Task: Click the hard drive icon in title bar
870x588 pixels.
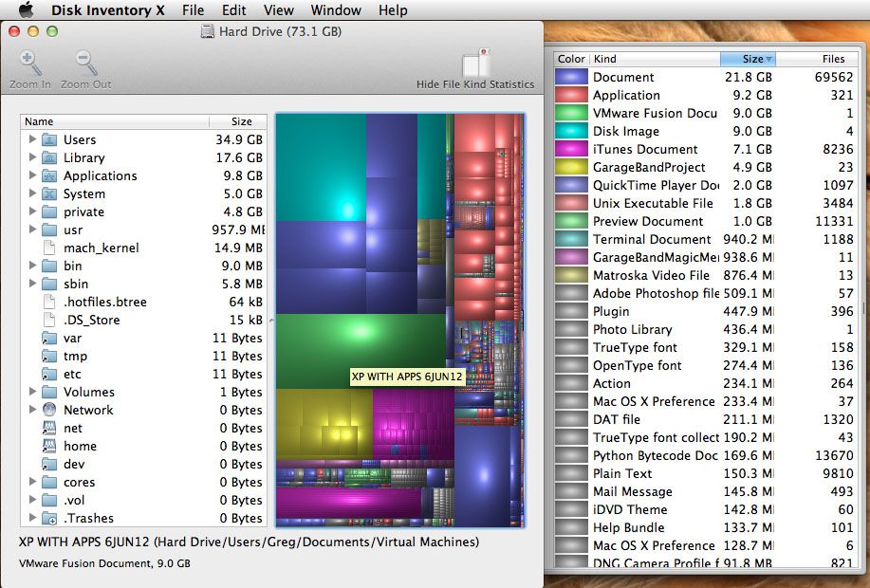Action: click(x=208, y=31)
